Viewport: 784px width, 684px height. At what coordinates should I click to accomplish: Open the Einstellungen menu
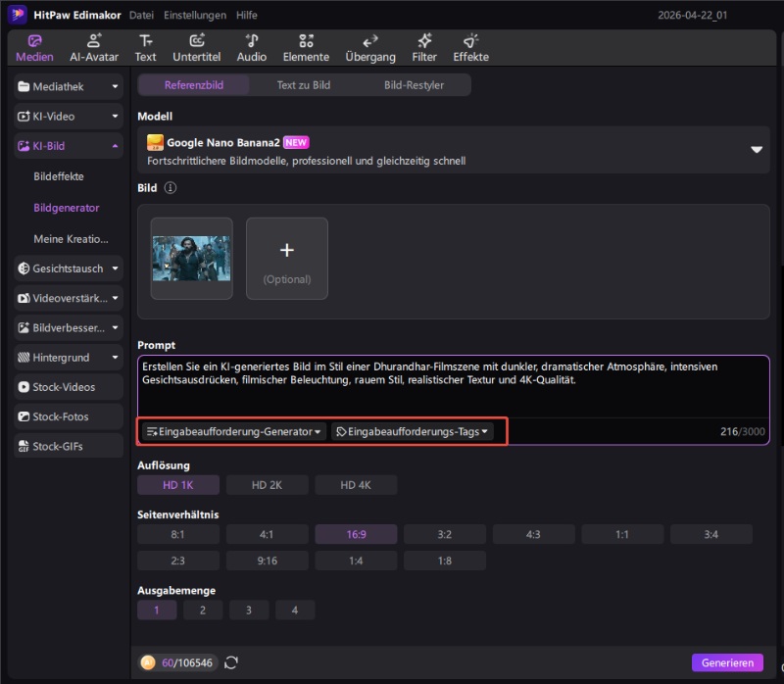pyautogui.click(x=195, y=16)
